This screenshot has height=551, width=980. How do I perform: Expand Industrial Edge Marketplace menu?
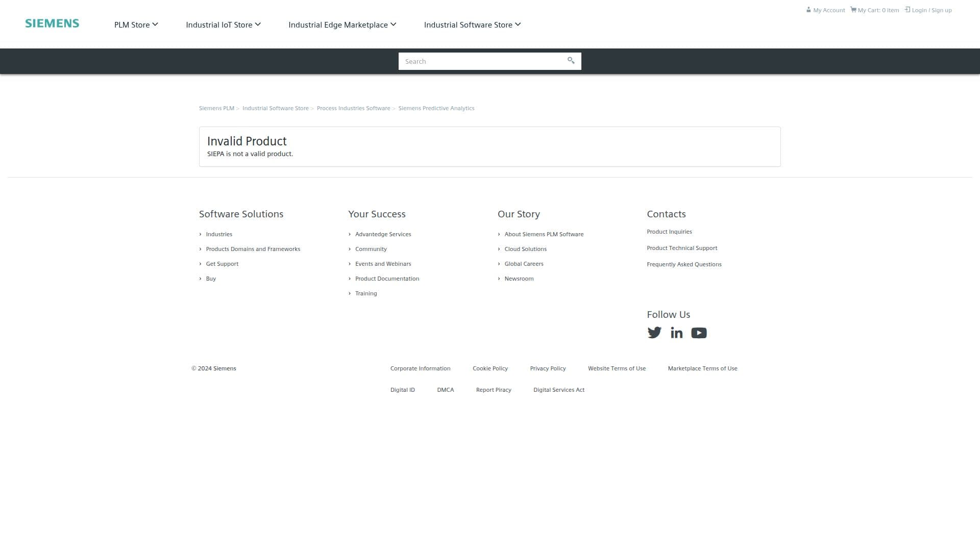(342, 24)
